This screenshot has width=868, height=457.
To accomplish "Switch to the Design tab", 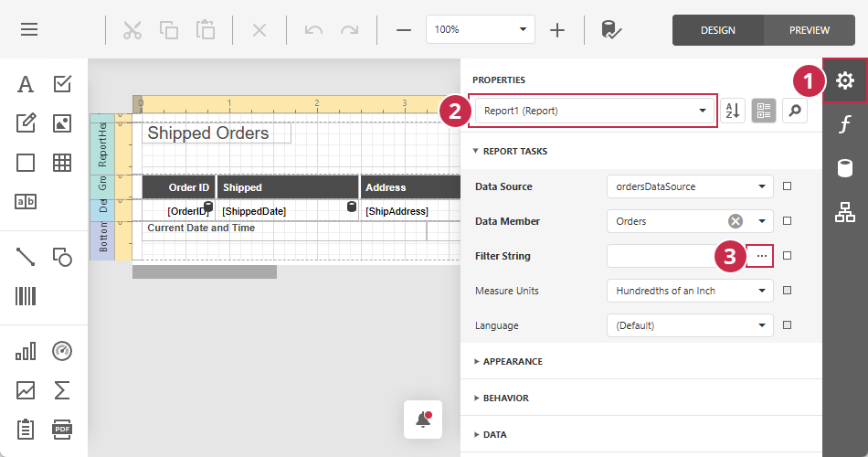I will point(718,30).
